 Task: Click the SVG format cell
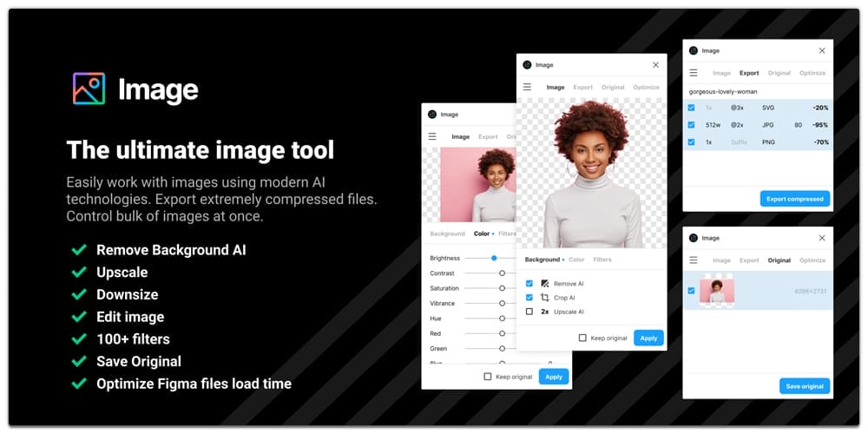768,108
